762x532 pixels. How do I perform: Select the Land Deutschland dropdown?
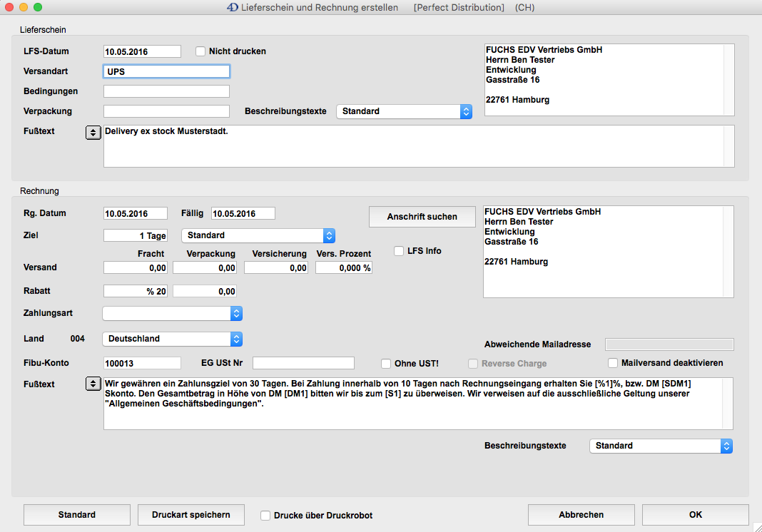pyautogui.click(x=172, y=339)
